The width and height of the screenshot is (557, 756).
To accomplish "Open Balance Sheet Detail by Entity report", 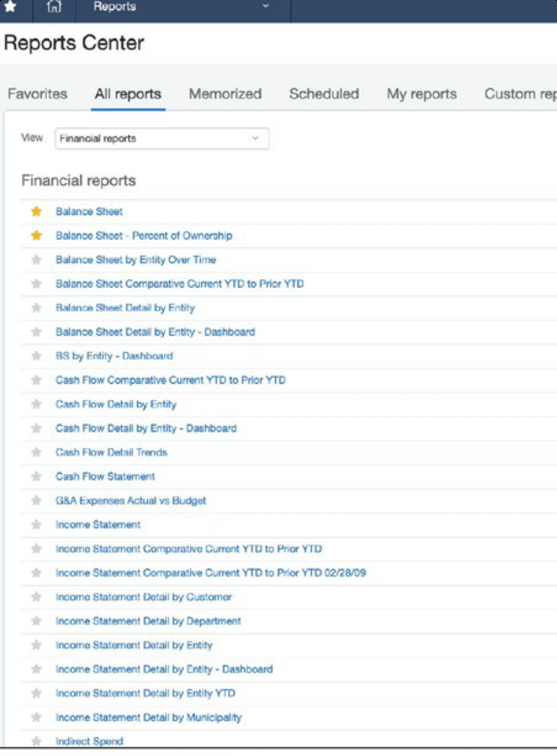I will tap(125, 308).
